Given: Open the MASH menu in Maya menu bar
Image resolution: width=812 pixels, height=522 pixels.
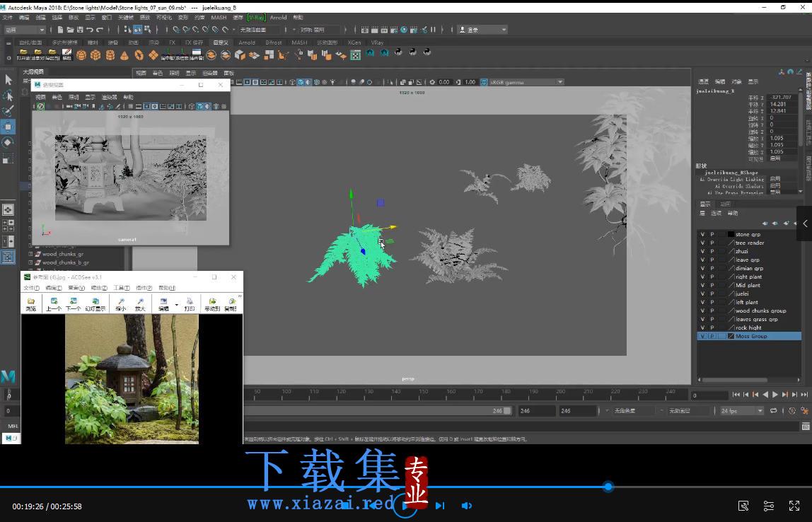Looking at the screenshot, I should 219,17.
